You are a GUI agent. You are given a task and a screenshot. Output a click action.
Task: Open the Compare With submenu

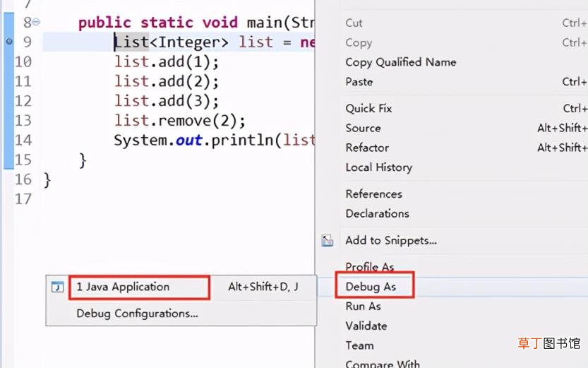pos(383,364)
